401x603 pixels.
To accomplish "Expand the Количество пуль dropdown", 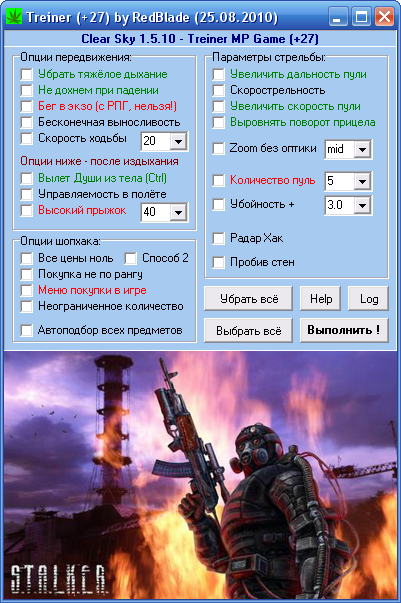I will (x=362, y=182).
